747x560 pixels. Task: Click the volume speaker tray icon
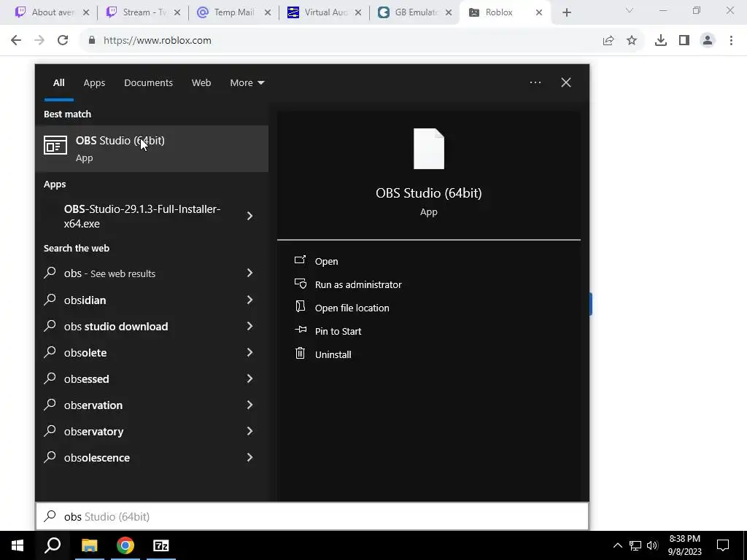tap(652, 545)
